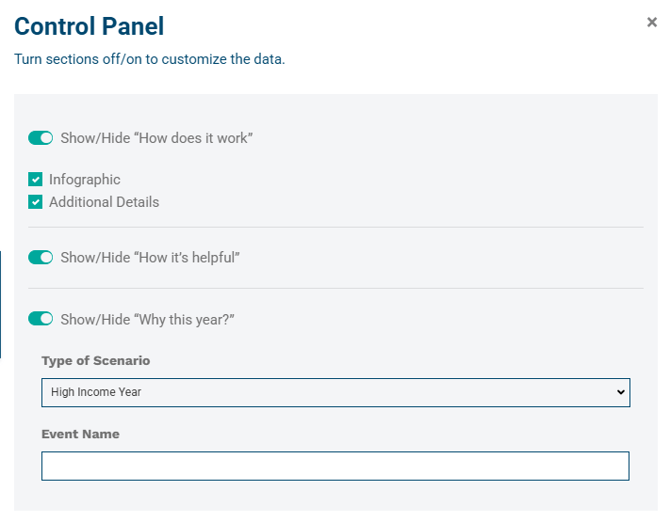Click the "Infographic" label text
This screenshot has height=522, width=670.
point(84,180)
